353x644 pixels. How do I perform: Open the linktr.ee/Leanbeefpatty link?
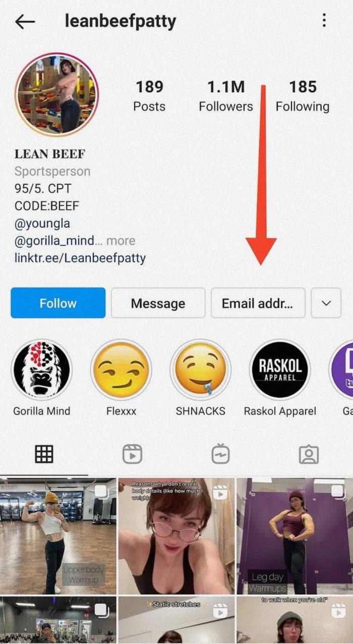tap(80, 258)
